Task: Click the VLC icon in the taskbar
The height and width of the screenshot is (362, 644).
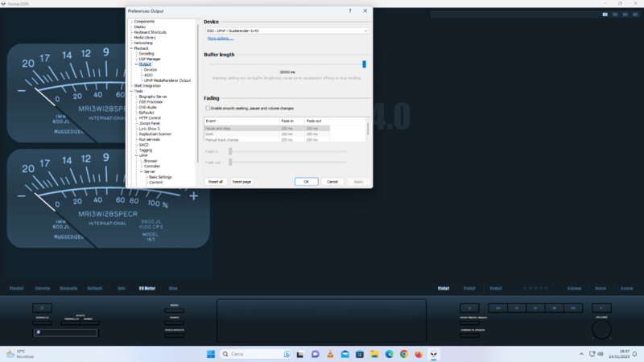Action: (x=328, y=354)
